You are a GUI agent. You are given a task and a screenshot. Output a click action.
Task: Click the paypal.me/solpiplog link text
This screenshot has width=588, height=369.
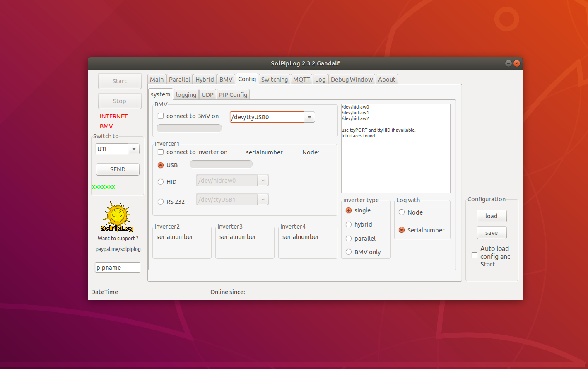[x=118, y=249]
